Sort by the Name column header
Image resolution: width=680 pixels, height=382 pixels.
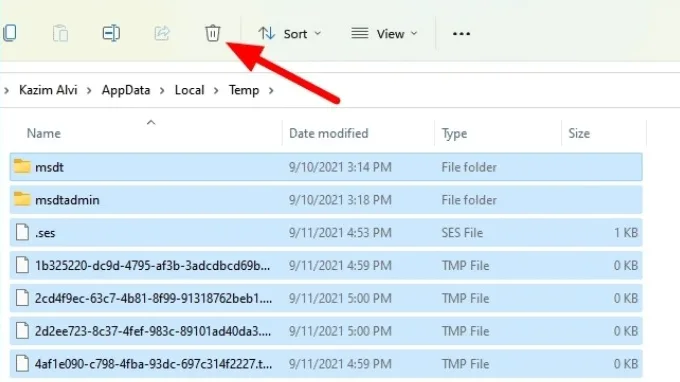pos(43,133)
